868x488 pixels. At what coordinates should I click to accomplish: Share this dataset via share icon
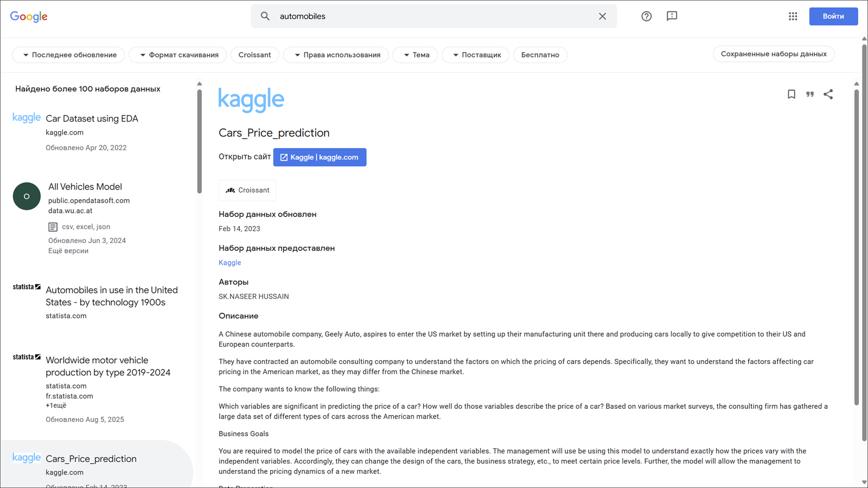point(828,94)
